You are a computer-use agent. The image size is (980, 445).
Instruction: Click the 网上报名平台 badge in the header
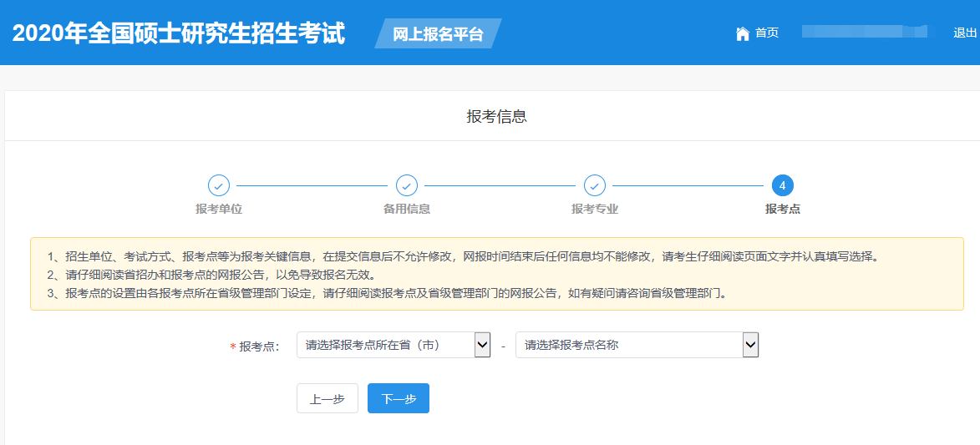pyautogui.click(x=438, y=34)
